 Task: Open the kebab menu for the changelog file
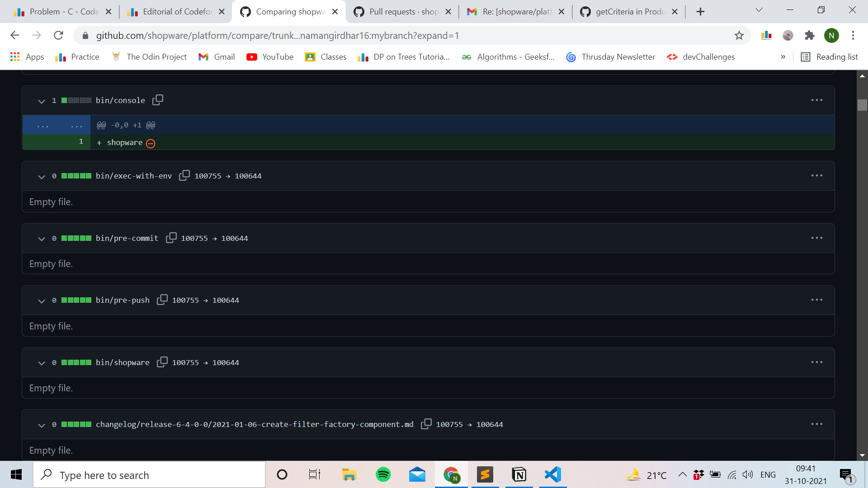(817, 424)
